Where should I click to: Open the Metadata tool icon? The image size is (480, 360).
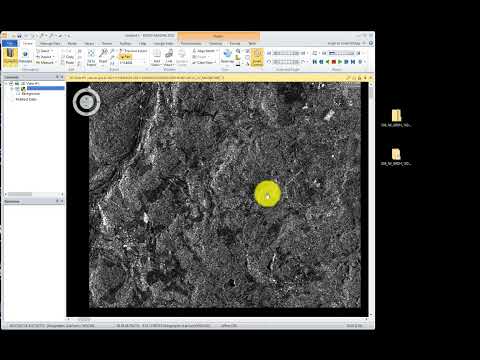(x=25, y=57)
